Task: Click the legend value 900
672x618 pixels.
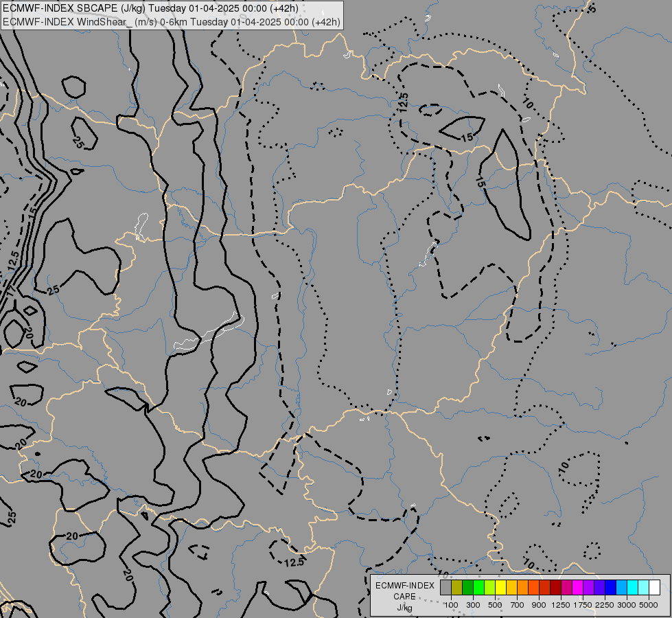Action: click(539, 605)
